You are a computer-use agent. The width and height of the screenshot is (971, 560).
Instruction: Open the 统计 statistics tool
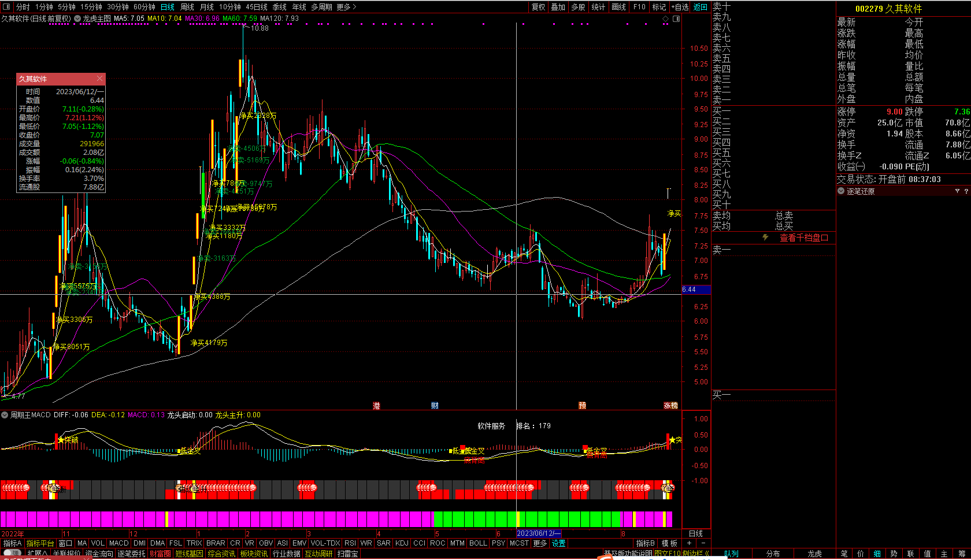[598, 7]
